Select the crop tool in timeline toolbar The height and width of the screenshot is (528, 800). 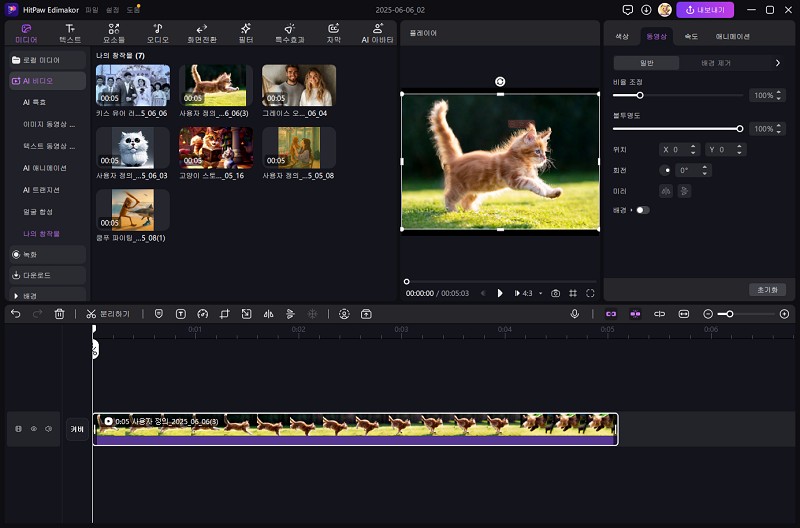(224, 314)
